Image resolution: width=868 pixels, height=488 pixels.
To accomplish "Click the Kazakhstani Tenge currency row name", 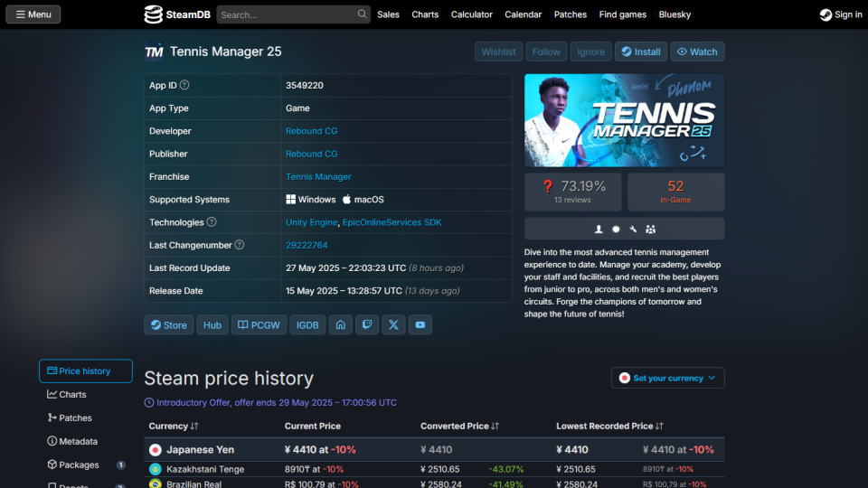I will click(205, 469).
